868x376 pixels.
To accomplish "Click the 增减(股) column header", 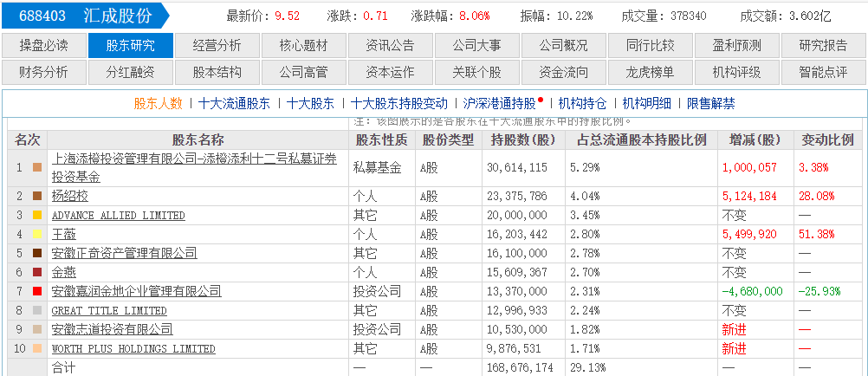I will click(x=755, y=140).
